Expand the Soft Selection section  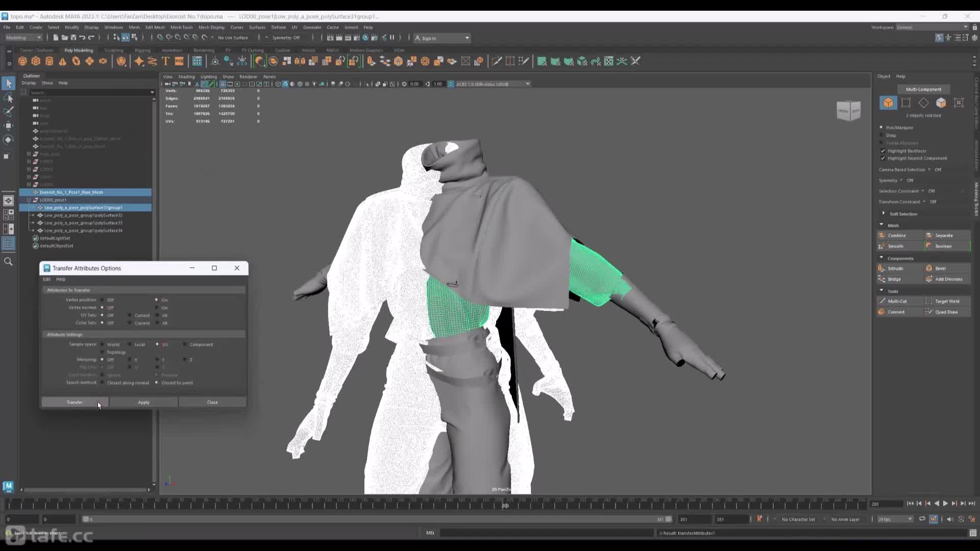[x=884, y=214]
